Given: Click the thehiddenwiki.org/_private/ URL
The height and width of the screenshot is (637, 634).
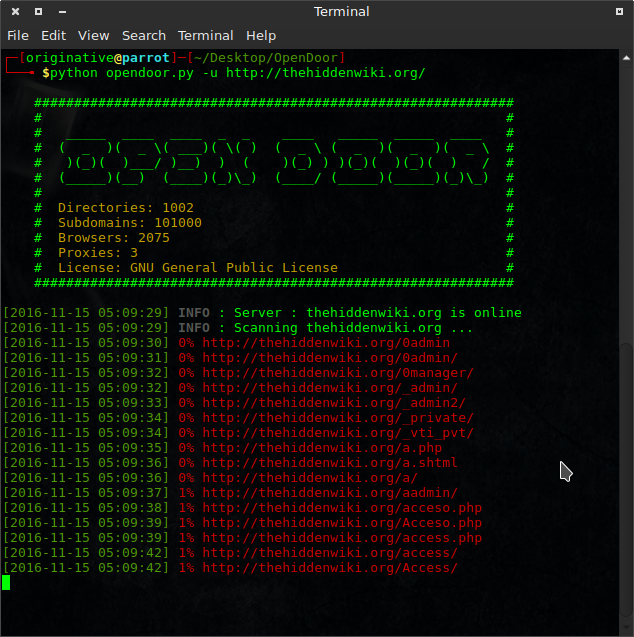Looking at the screenshot, I should [x=338, y=418].
